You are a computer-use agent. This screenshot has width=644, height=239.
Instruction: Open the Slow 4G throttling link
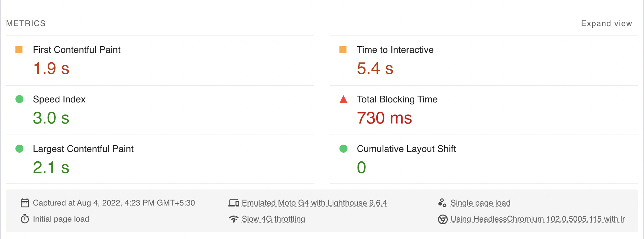point(273,219)
